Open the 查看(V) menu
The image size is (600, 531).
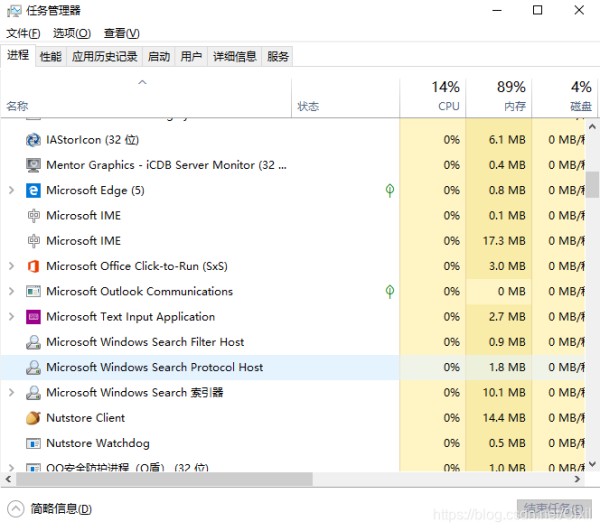pos(122,33)
